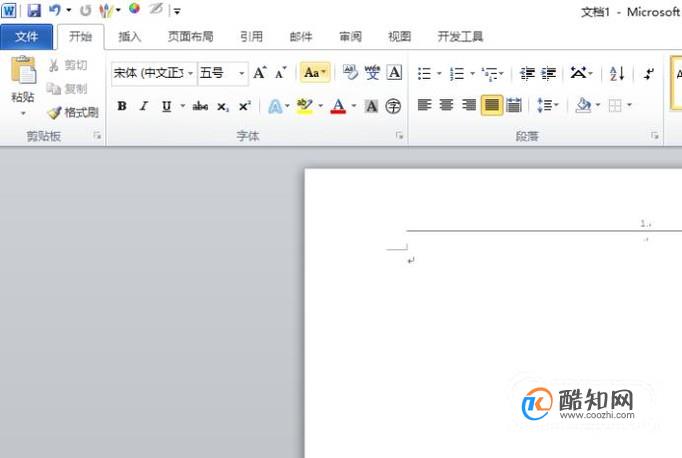Undo the last action
This screenshot has width=682, height=458.
click(x=55, y=10)
